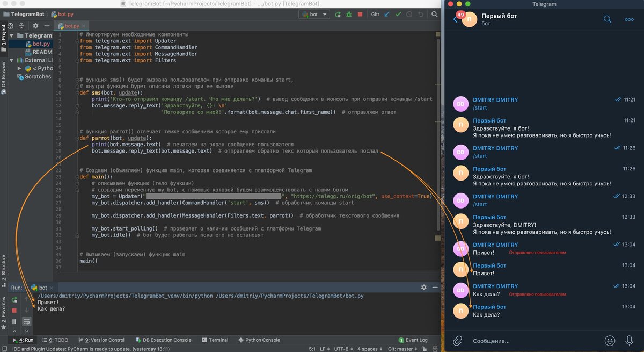Jump up the stack trace in Run panel
Screen dimensions: 644x352
pos(26,299)
